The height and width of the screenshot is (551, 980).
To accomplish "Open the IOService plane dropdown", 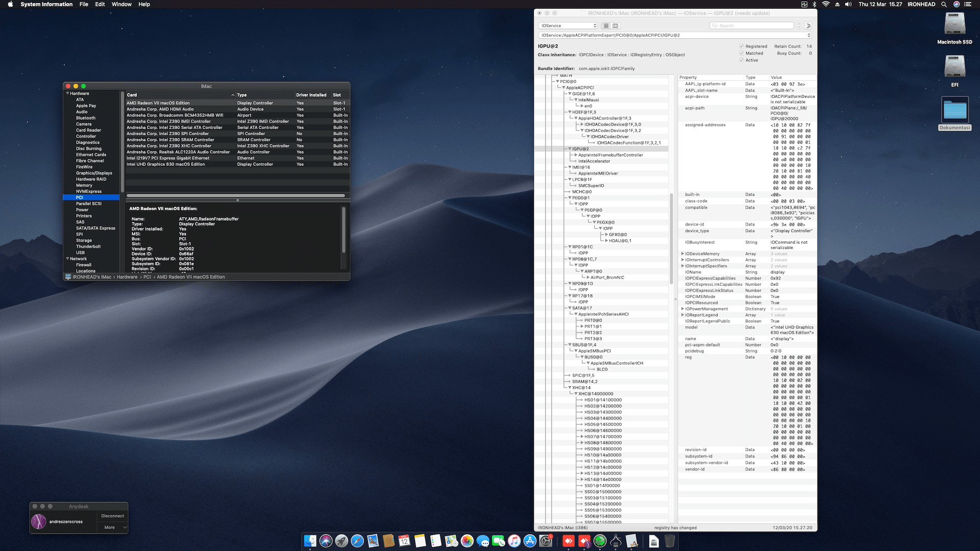I will click(x=568, y=26).
